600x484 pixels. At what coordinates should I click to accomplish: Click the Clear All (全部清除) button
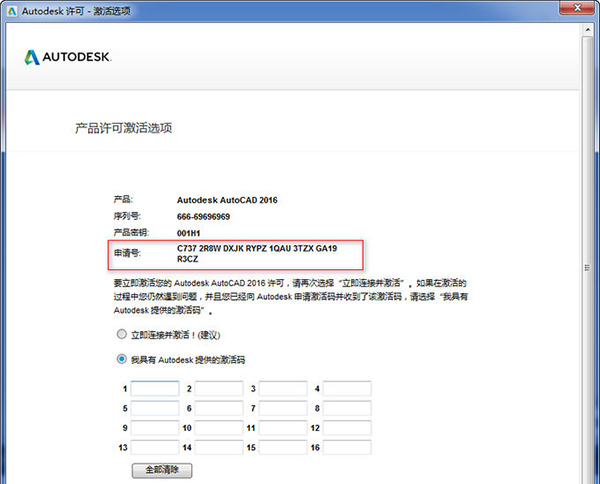click(x=162, y=470)
